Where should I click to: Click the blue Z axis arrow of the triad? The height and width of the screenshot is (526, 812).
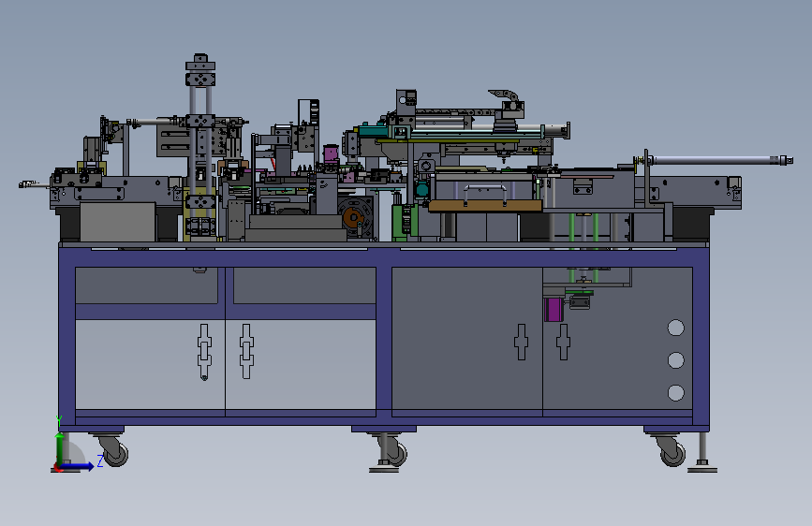tap(78, 466)
